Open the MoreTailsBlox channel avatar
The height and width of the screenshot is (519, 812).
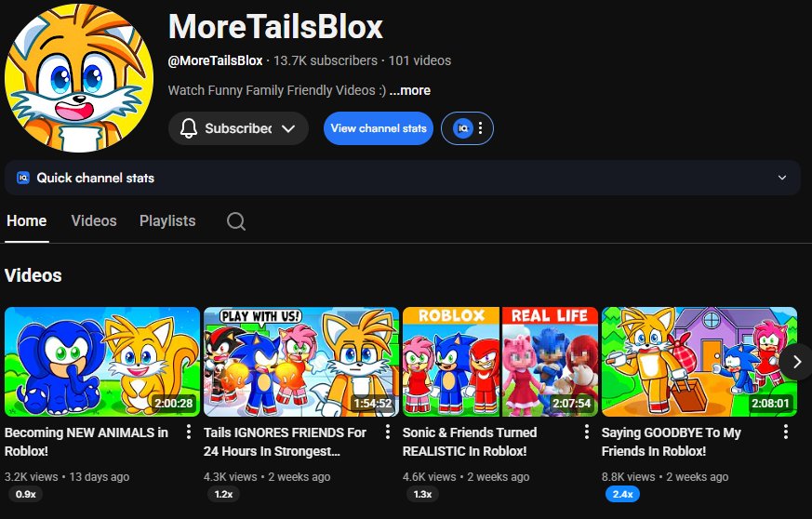(x=79, y=78)
